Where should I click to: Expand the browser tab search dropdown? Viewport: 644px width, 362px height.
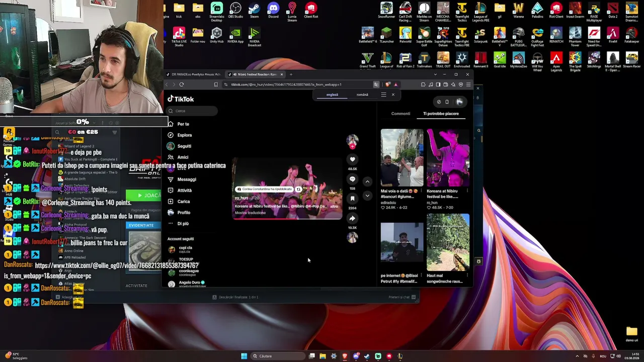(435, 74)
